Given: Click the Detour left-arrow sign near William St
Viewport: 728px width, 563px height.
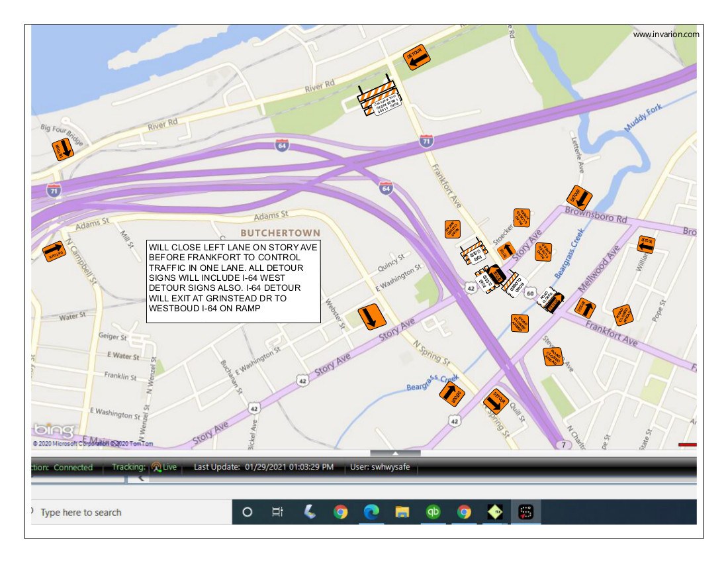Looking at the screenshot, I should (x=645, y=244).
